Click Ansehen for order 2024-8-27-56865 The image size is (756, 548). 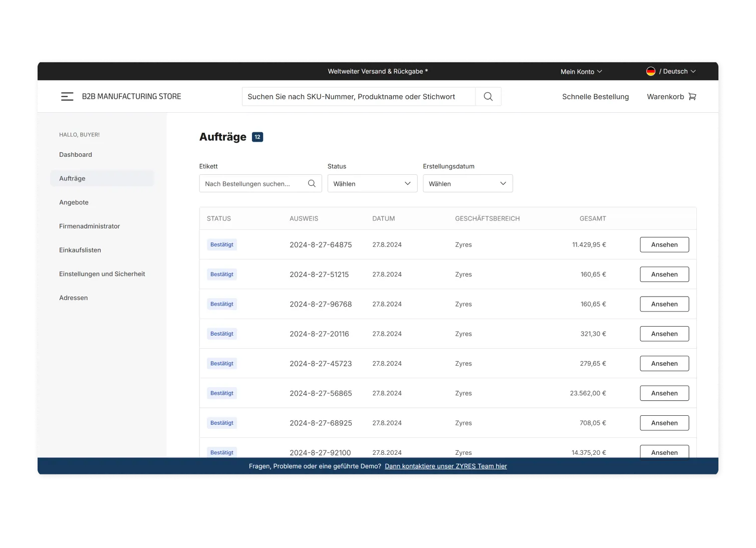point(664,393)
